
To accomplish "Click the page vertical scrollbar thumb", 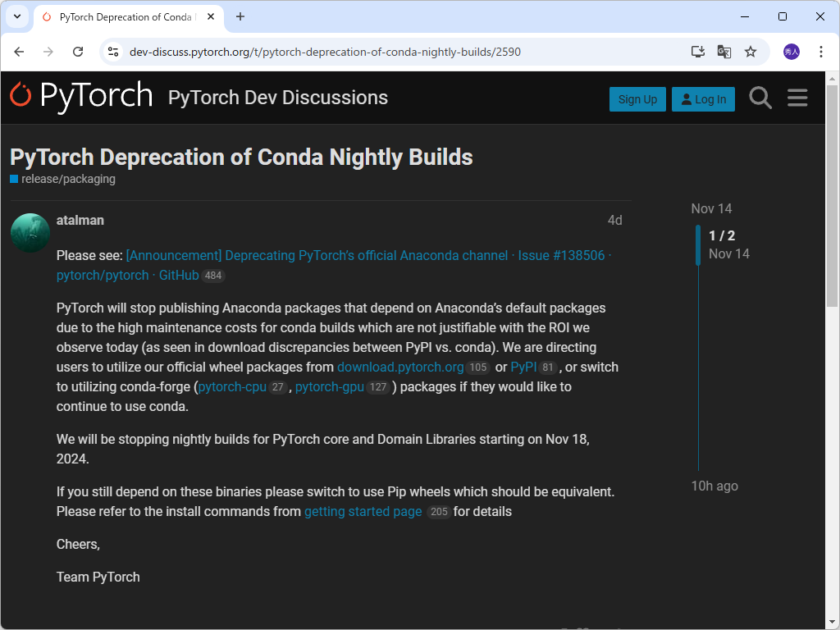I will 832,195.
